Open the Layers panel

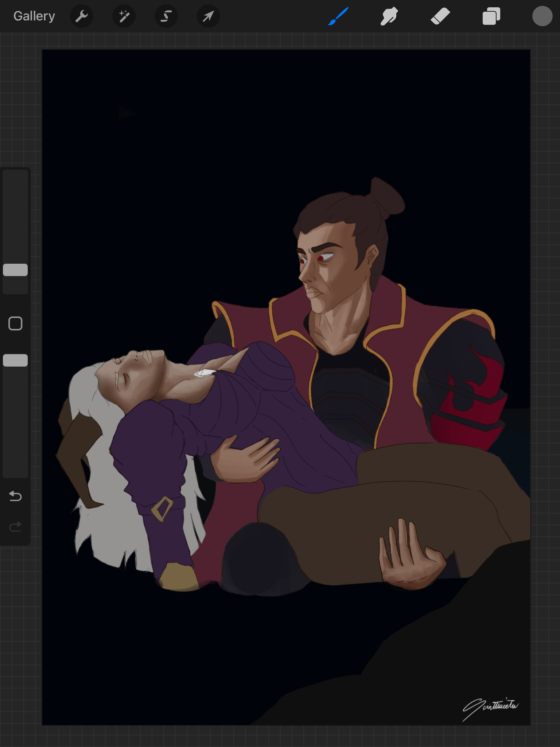[x=491, y=16]
